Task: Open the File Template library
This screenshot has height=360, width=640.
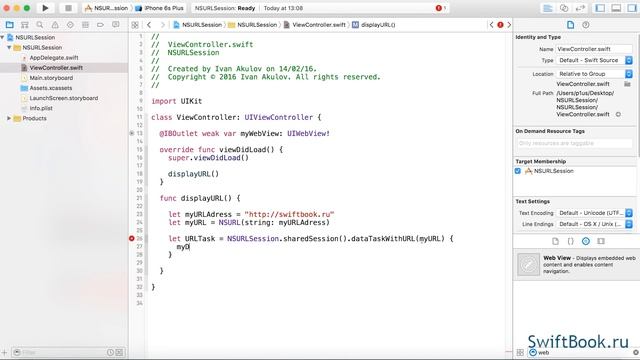Action: pyautogui.click(x=555, y=241)
